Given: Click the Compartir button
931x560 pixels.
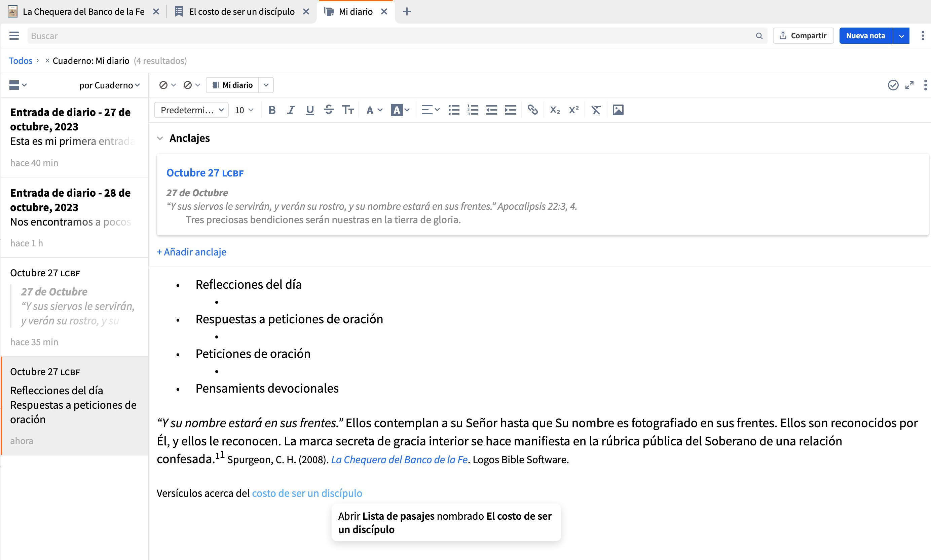Looking at the screenshot, I should click(804, 36).
